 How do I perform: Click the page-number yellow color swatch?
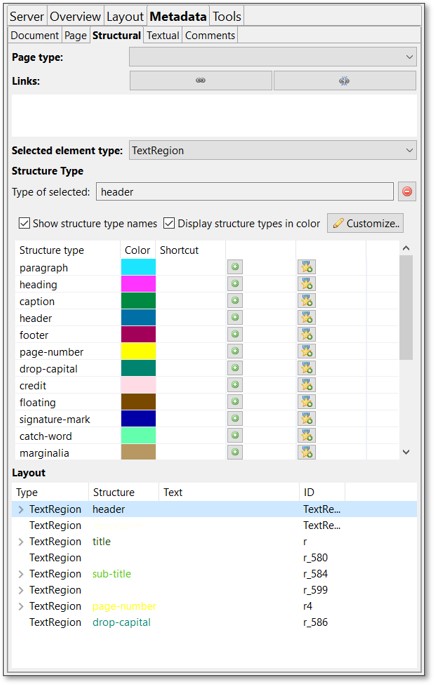click(x=138, y=351)
